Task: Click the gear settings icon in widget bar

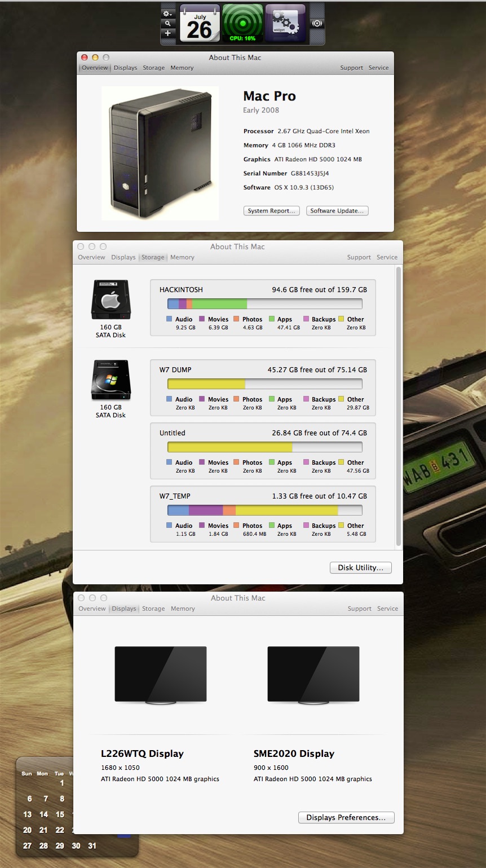Action: (x=168, y=13)
